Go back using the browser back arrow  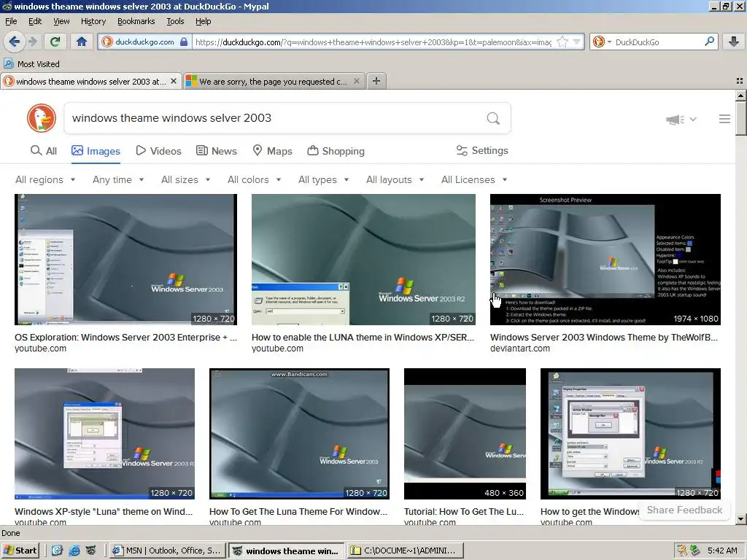click(15, 42)
